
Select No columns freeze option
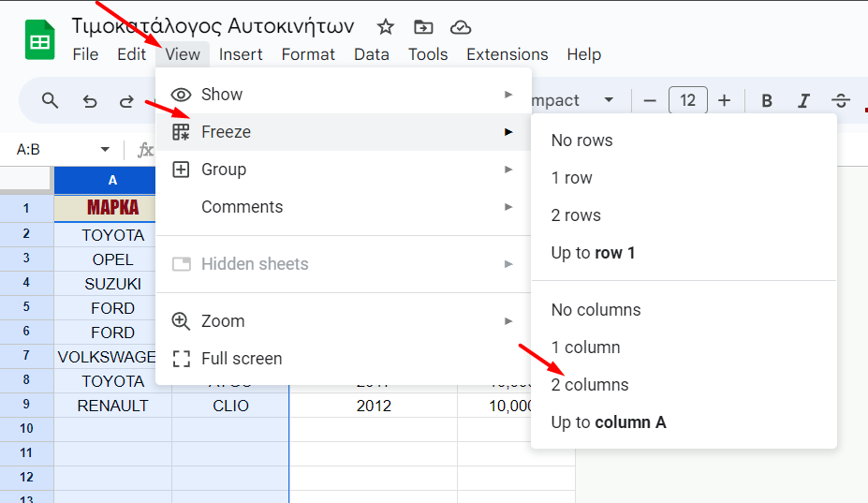coord(684,310)
